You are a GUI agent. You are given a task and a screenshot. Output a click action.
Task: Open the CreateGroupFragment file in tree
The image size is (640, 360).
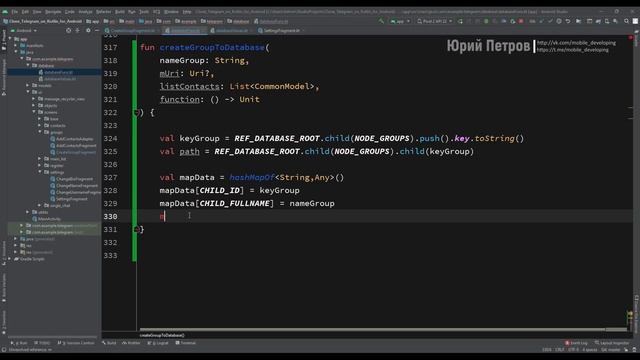73,152
